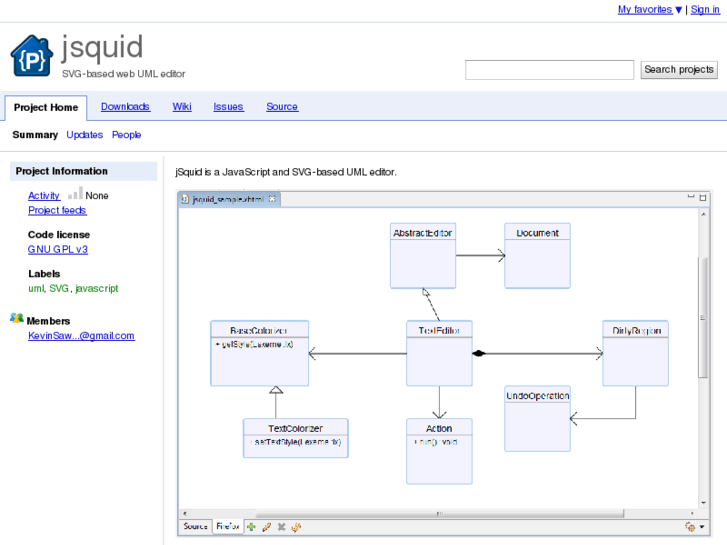
Task: Click the gear settings icon in editor
Action: point(690,527)
